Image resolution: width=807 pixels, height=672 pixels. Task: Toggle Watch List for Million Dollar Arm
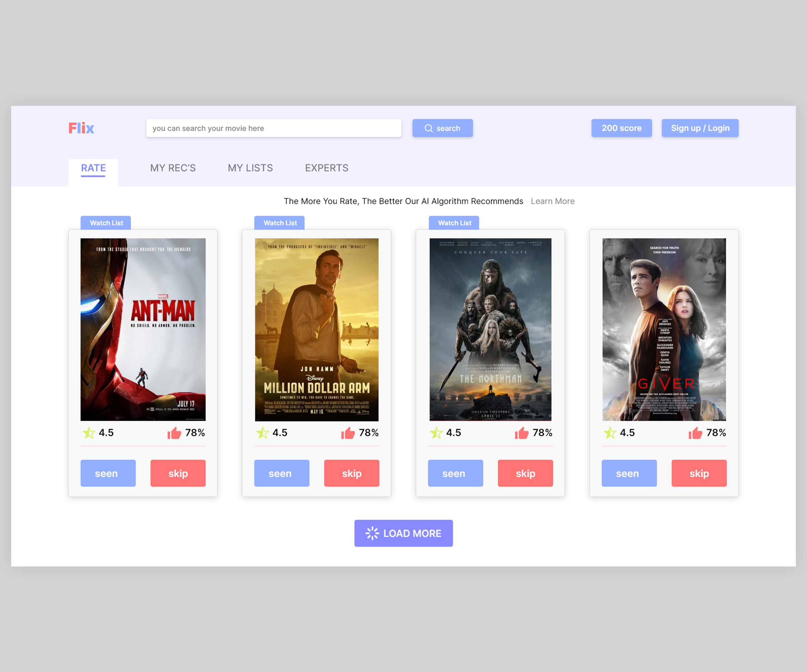pyautogui.click(x=279, y=223)
